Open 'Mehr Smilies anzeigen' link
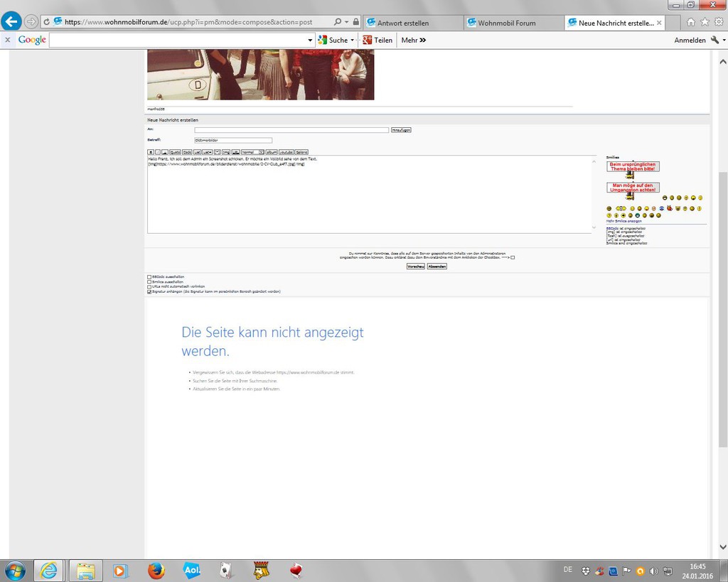The height and width of the screenshot is (582, 728). pyautogui.click(x=624, y=221)
